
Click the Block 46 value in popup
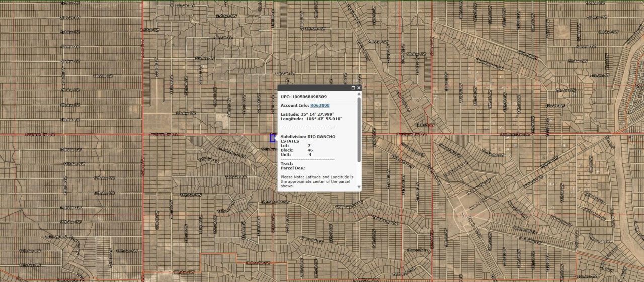(x=310, y=150)
